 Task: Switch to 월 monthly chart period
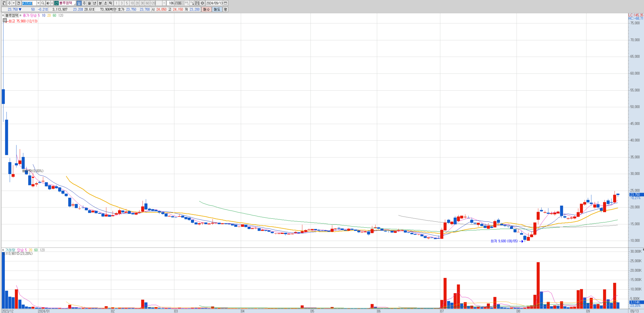(89, 3)
